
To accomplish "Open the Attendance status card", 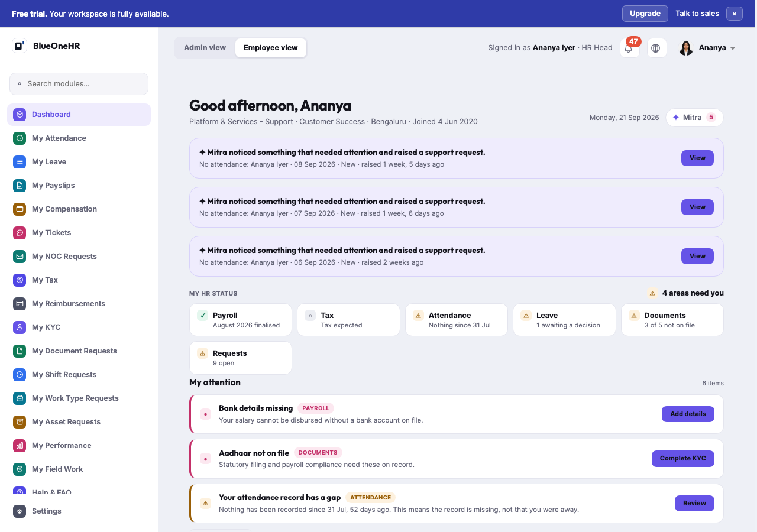I will tap(457, 320).
